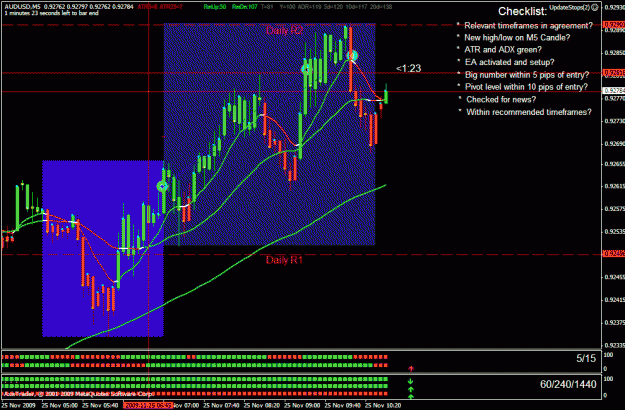Click 'Relevant timeframes in agreement?' checklist line
625x410 pixels.
tap(529, 26)
